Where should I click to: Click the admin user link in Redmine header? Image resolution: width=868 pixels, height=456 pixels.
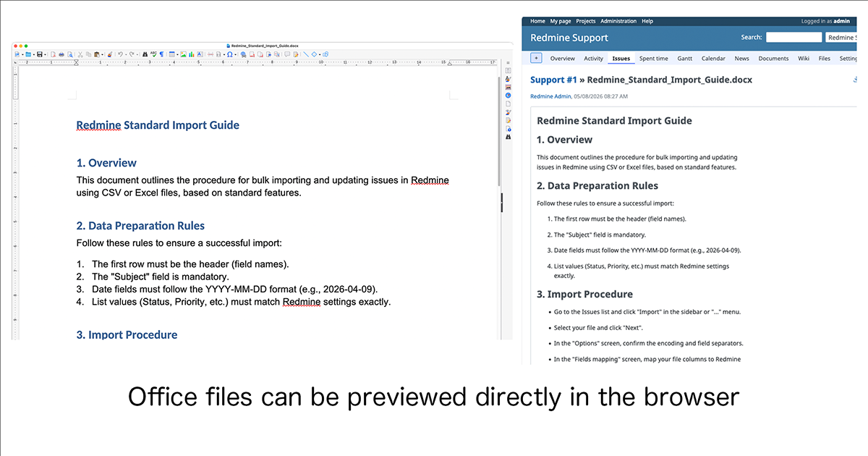coord(841,21)
